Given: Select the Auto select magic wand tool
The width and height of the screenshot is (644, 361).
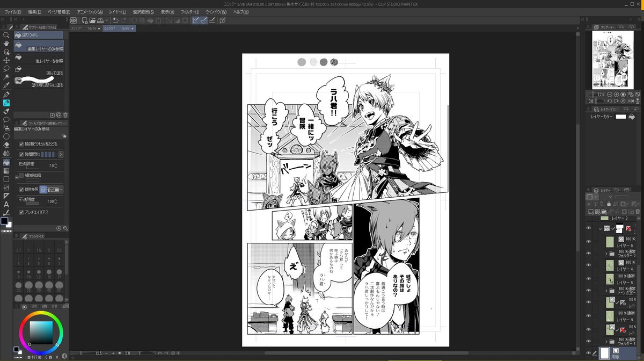Looking at the screenshot, I should [x=6, y=77].
